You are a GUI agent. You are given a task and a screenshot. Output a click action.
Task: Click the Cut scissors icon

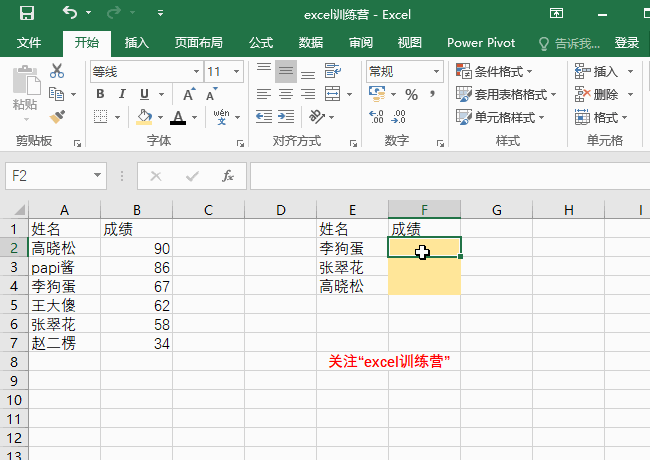tap(57, 71)
